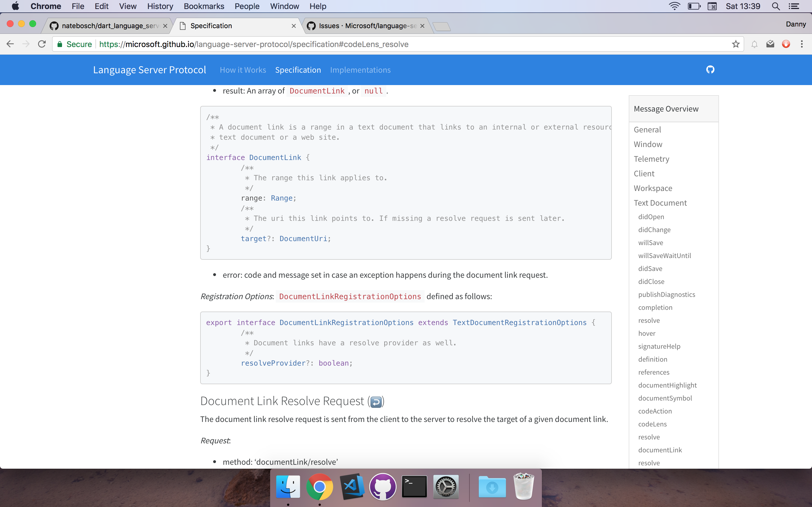812x507 pixels.
Task: Open the GitHub repository from the navbar icon
Action: [x=711, y=70]
